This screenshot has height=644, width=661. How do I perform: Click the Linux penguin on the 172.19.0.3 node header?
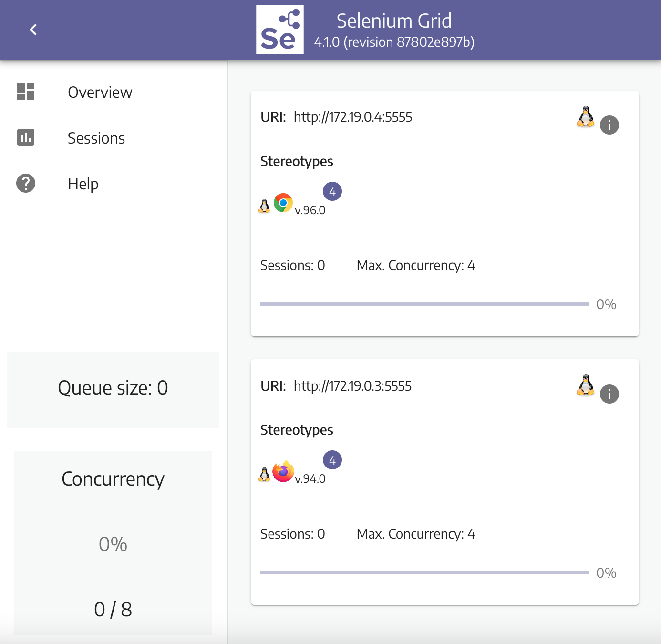(585, 385)
